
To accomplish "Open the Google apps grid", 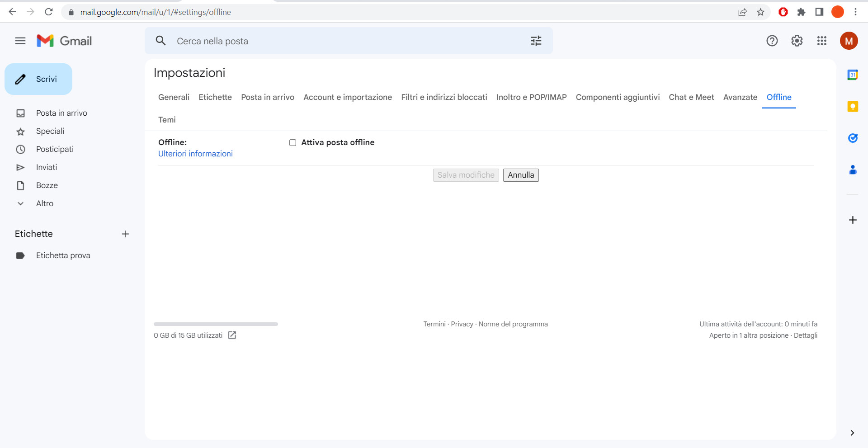I will point(821,41).
